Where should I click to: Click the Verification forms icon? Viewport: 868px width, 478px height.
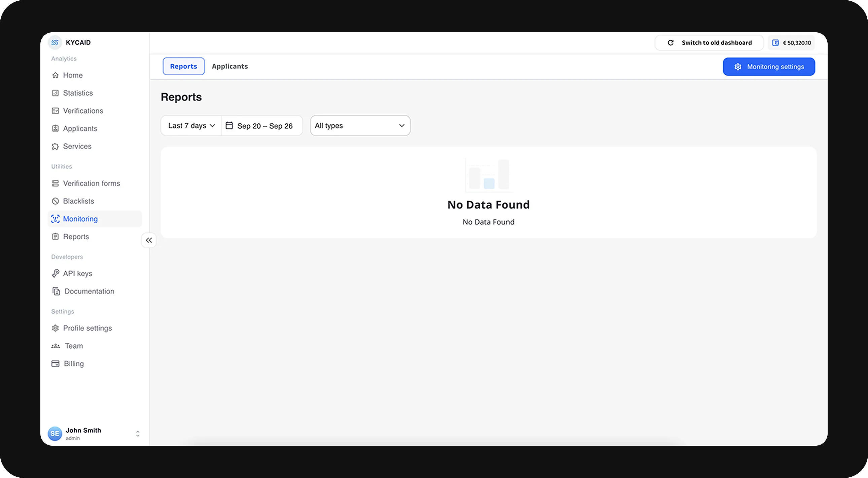[x=55, y=183]
